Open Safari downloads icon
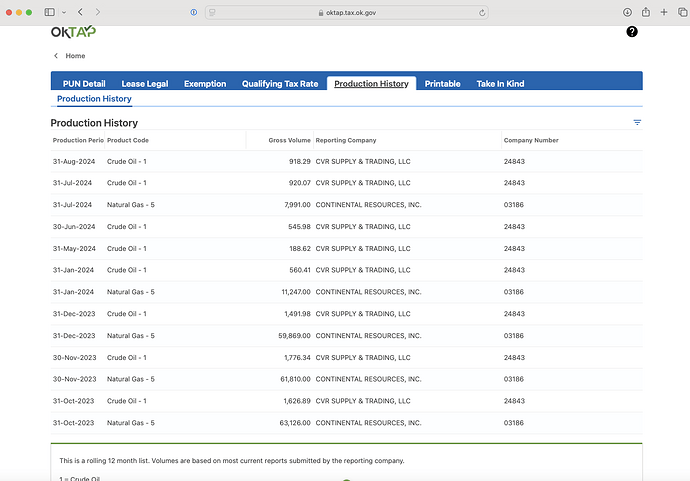Image resolution: width=690 pixels, height=481 pixels. click(x=627, y=12)
